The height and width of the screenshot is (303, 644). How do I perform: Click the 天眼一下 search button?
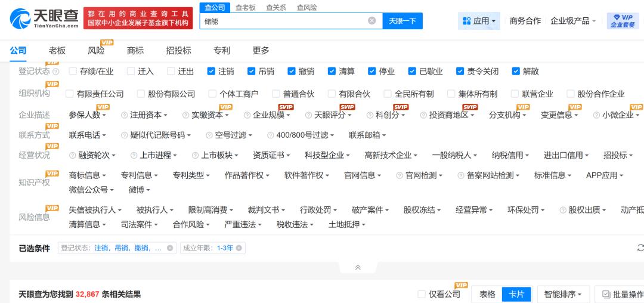(402, 20)
